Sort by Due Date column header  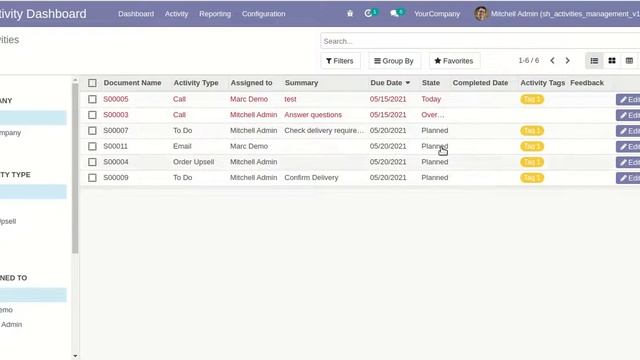pos(390,83)
